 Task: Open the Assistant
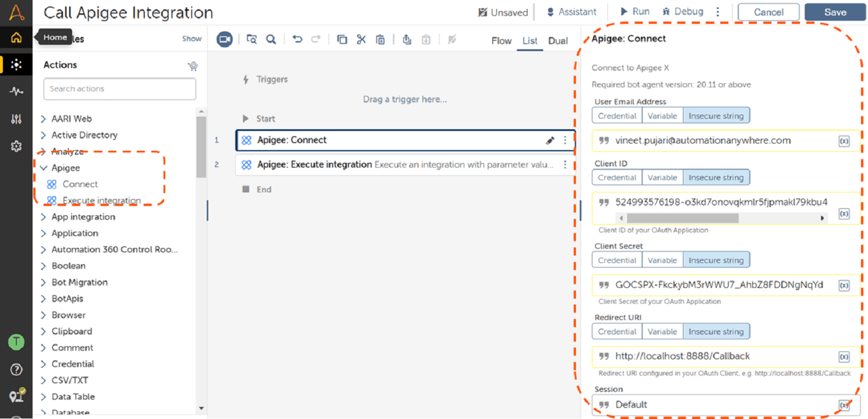tap(571, 12)
